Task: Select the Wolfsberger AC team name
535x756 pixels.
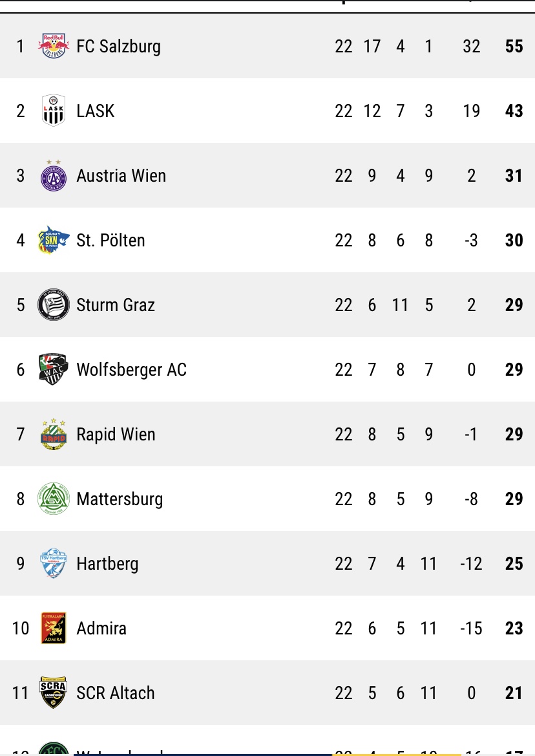Action: 131,370
